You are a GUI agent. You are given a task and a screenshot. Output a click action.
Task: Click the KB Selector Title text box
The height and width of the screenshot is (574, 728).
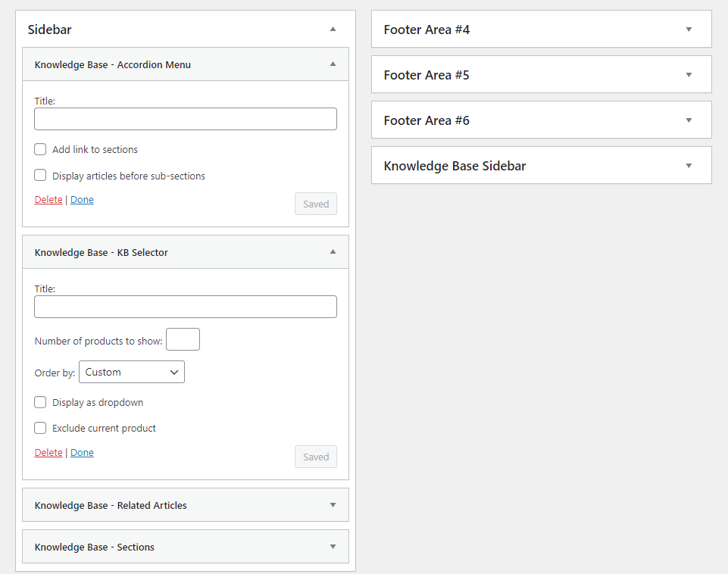pos(186,307)
